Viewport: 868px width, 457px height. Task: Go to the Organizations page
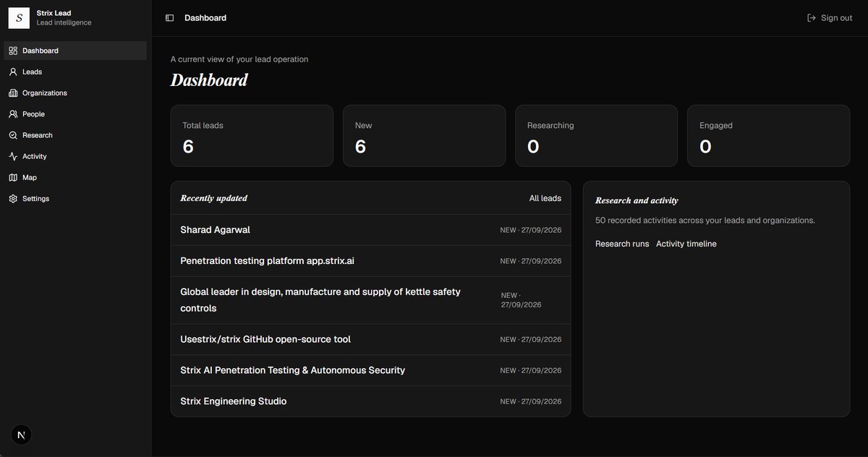point(76,93)
